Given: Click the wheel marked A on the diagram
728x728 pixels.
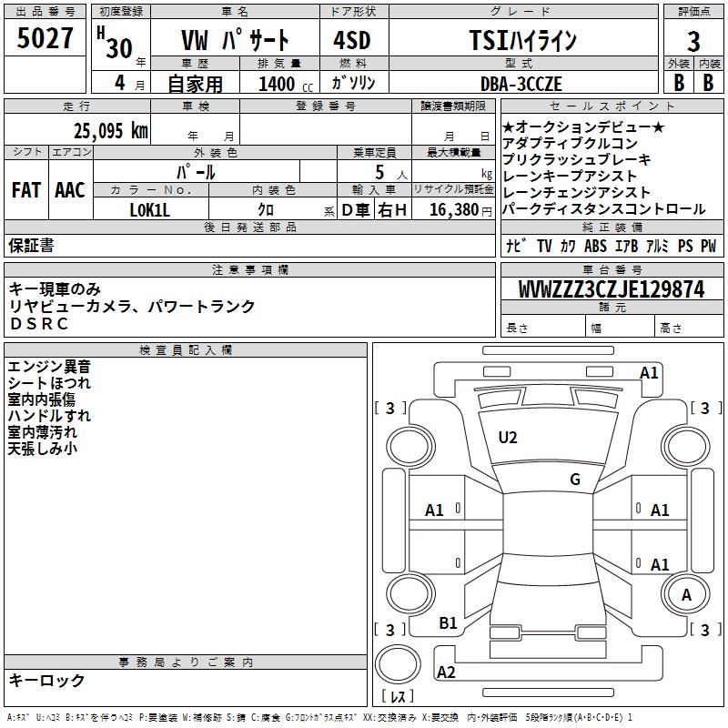Looking at the screenshot, I should click(686, 594).
